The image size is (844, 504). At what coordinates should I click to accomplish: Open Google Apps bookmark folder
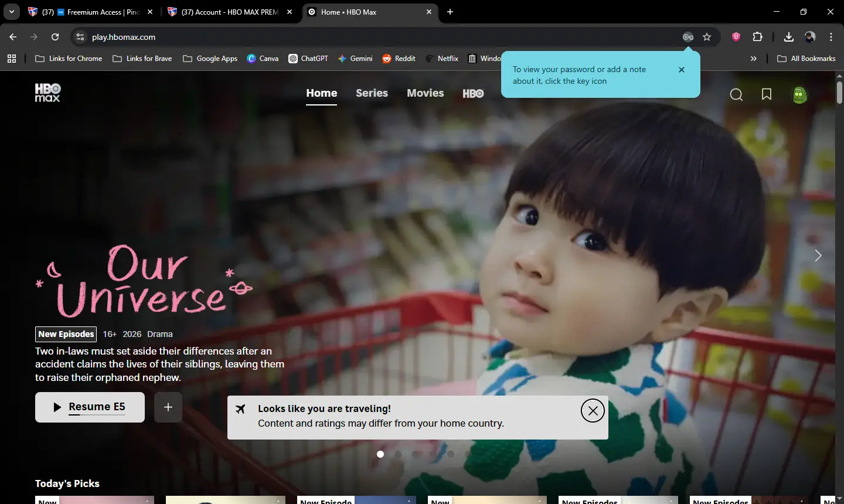[x=210, y=59]
